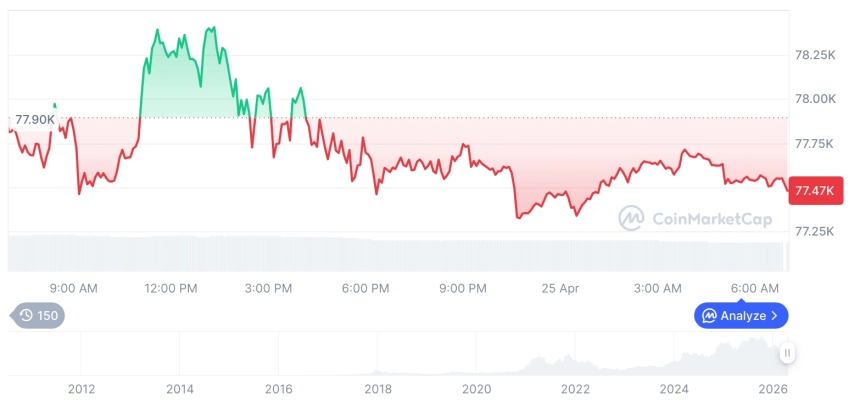Click the 78.25K price axis label
Viewport: 860px width, 401px height.
point(815,55)
